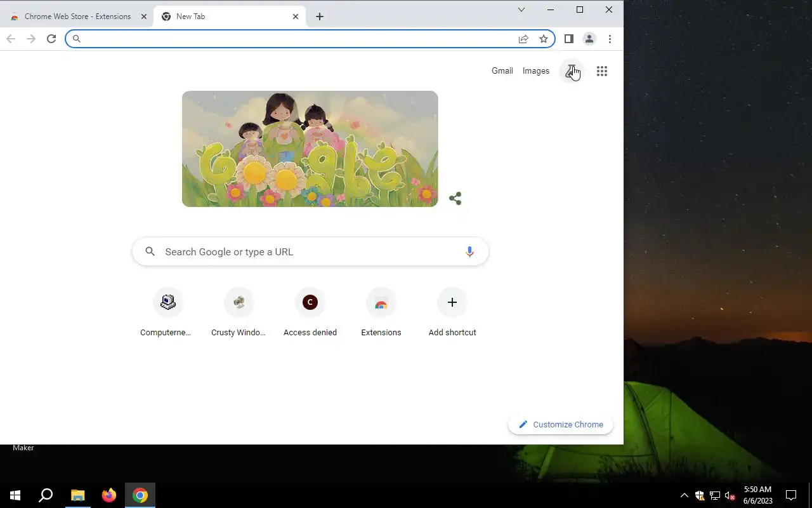This screenshot has height=508, width=812.
Task: Open the Chrome profile avatar icon
Action: pyautogui.click(x=589, y=39)
